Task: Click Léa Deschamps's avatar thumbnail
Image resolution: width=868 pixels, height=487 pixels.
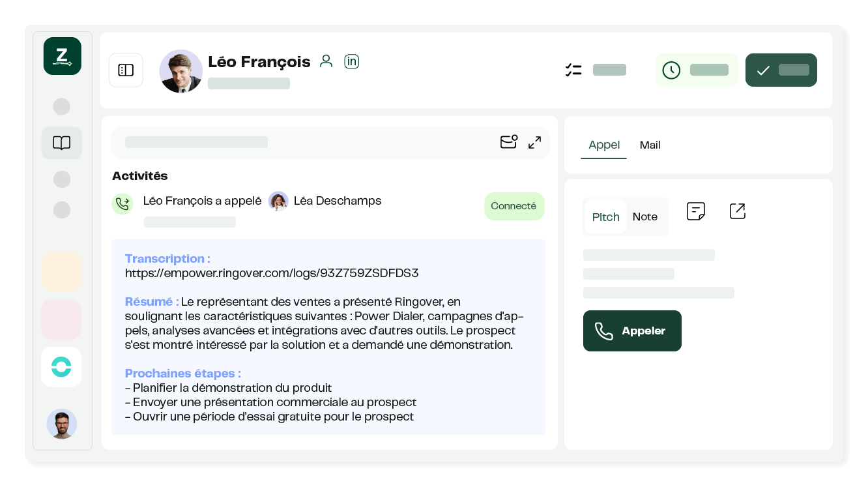Action: (x=278, y=201)
